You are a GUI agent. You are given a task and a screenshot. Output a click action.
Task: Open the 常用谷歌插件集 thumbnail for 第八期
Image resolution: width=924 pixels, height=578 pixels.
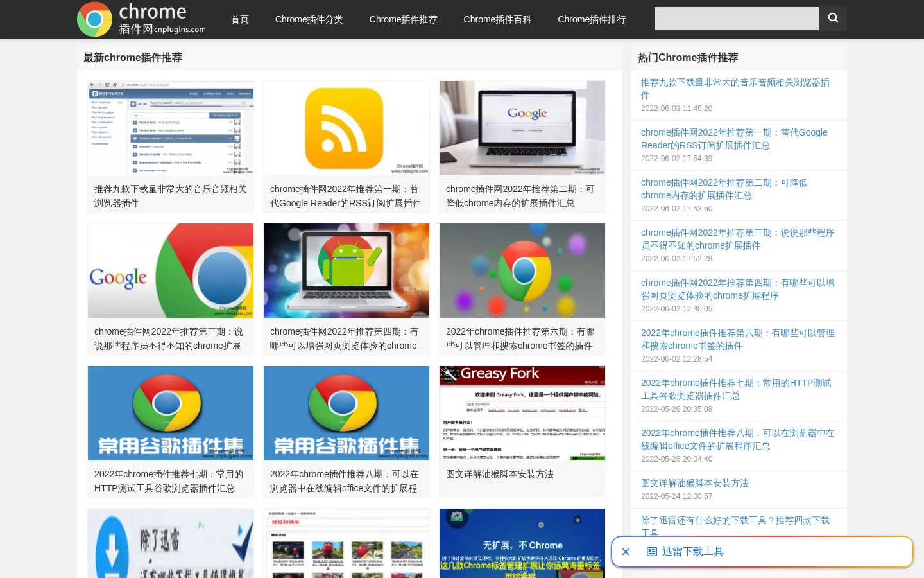pyautogui.click(x=346, y=413)
